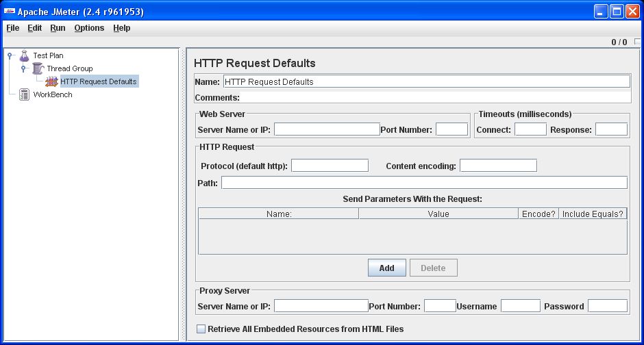The height and width of the screenshot is (345, 644).
Task: Click the Connect timeout field
Action: [x=530, y=129]
